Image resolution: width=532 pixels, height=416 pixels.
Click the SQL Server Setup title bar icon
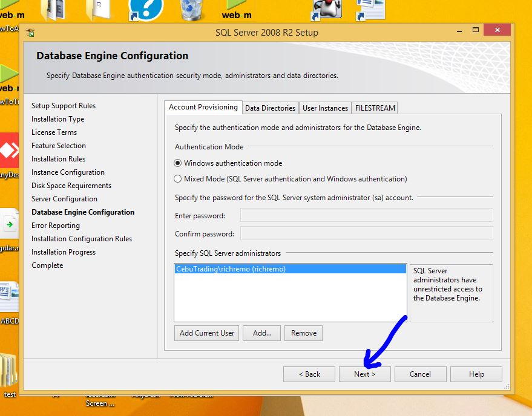pos(30,33)
